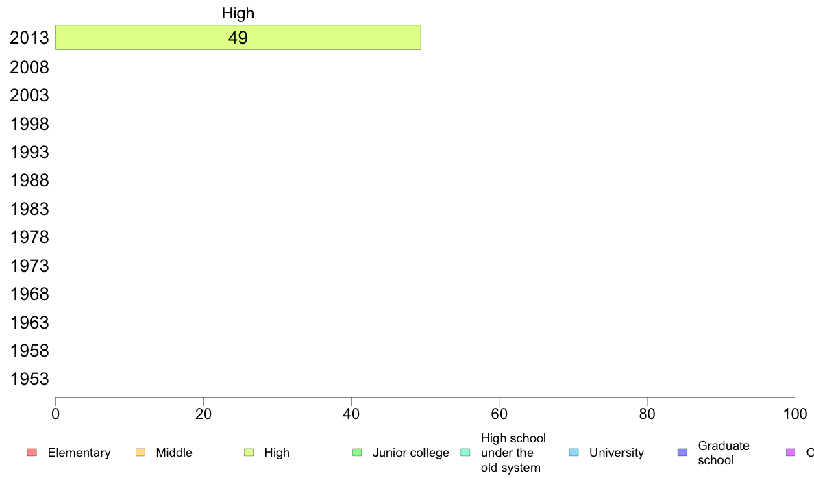814x504 pixels.
Task: Toggle the High yellow-green legend swatch
Action: click(249, 453)
